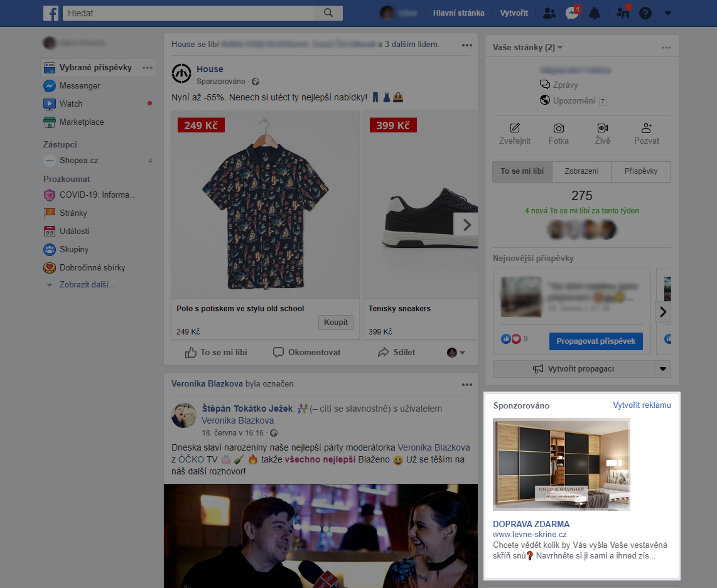Click the Vytvořit reklamu link
The height and width of the screenshot is (588, 717).
pyautogui.click(x=642, y=405)
